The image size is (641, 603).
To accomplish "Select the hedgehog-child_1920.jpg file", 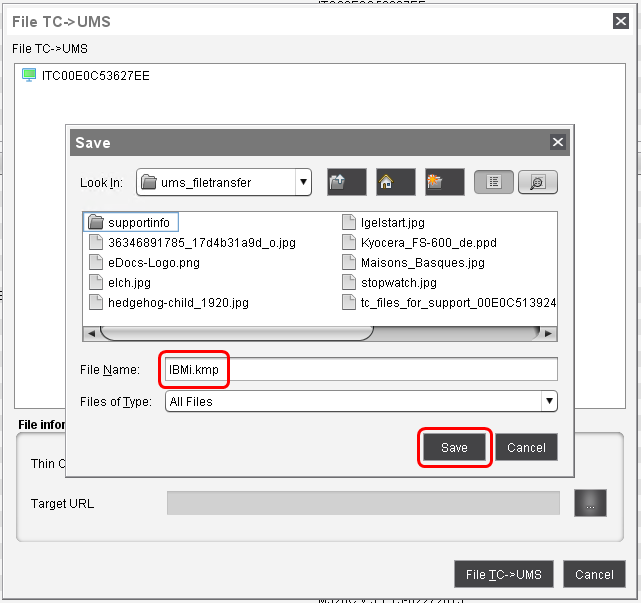I will 178,302.
